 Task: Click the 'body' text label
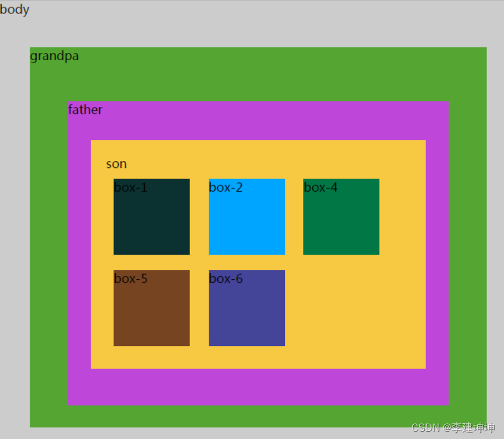coord(15,10)
